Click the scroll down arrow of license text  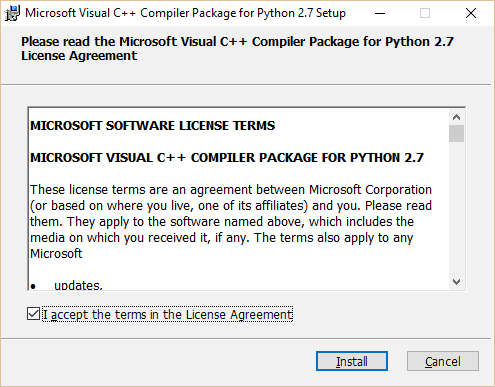456,282
